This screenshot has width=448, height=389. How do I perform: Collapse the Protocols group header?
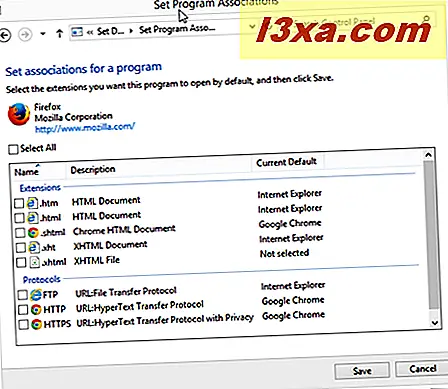42,279
